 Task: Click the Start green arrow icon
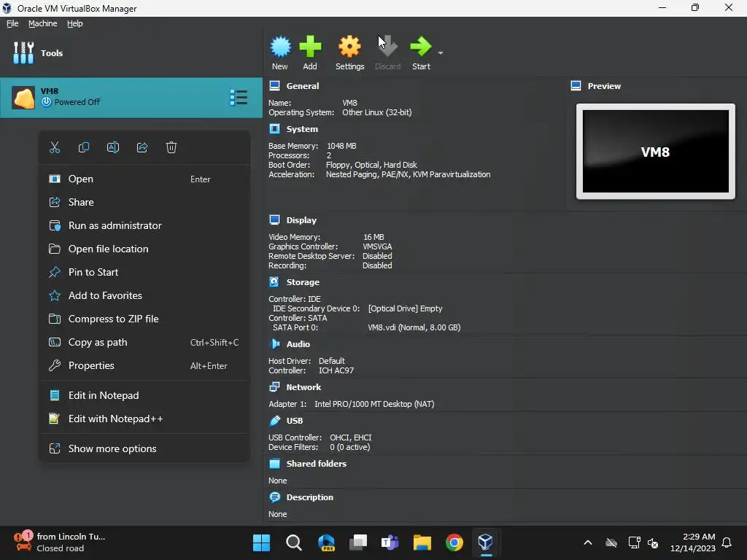pos(421,47)
